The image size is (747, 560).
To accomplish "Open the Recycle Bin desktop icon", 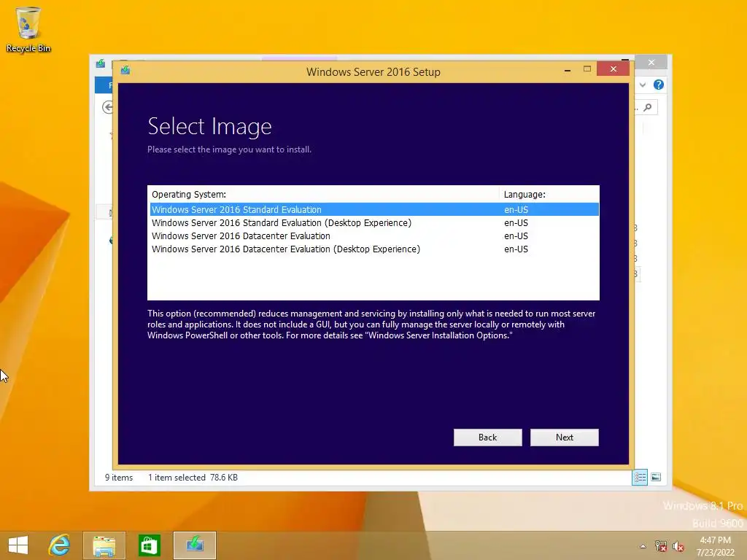I will 28,29.
